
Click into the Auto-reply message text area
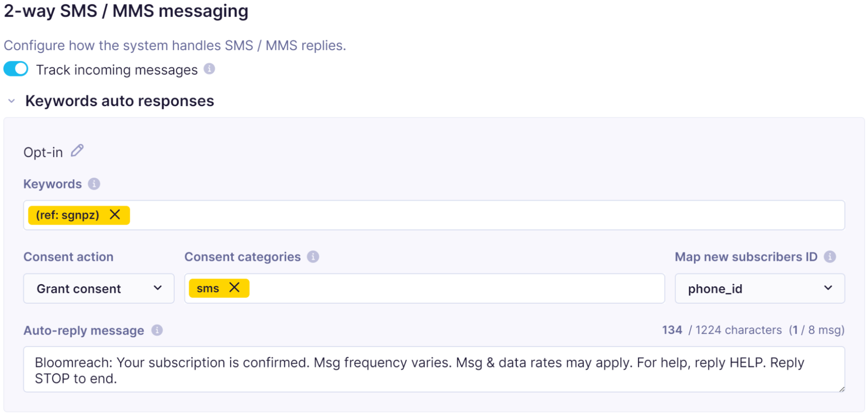point(434,369)
